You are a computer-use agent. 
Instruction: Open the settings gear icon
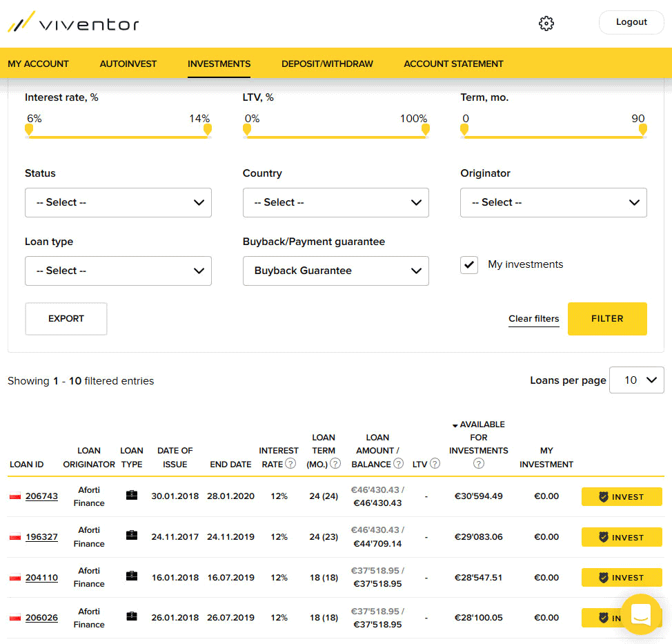(546, 23)
